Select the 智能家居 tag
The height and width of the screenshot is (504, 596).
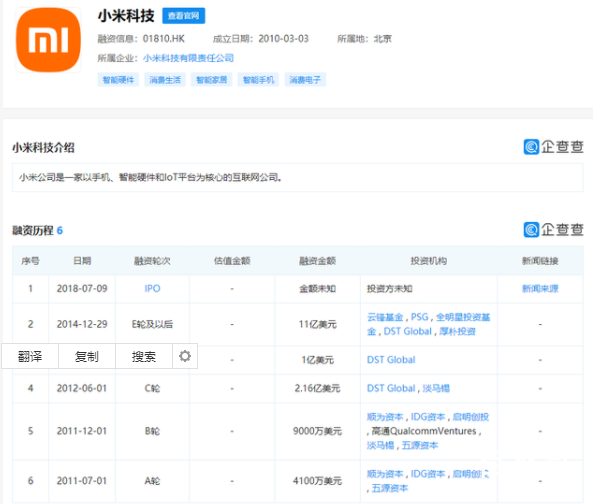pyautogui.click(x=211, y=80)
